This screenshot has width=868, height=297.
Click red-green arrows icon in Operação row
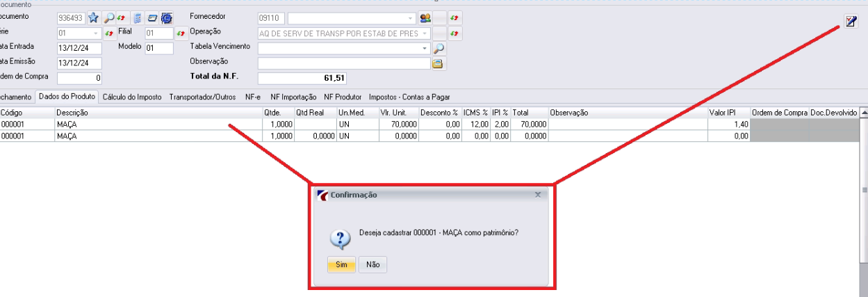(456, 33)
